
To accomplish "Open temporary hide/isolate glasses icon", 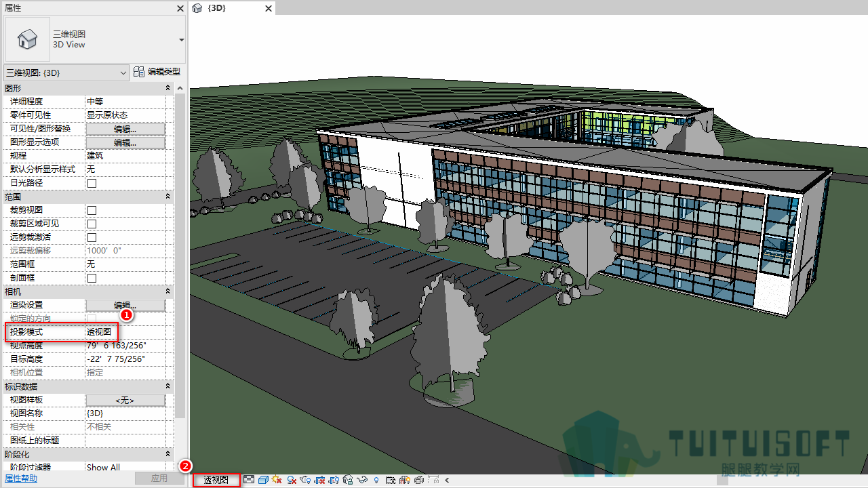I will pyautogui.click(x=362, y=480).
